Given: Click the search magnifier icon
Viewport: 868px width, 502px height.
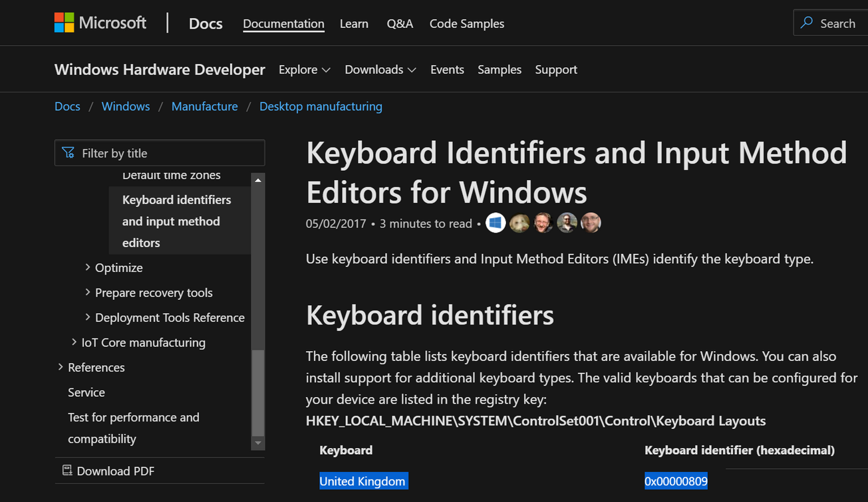Looking at the screenshot, I should (807, 23).
